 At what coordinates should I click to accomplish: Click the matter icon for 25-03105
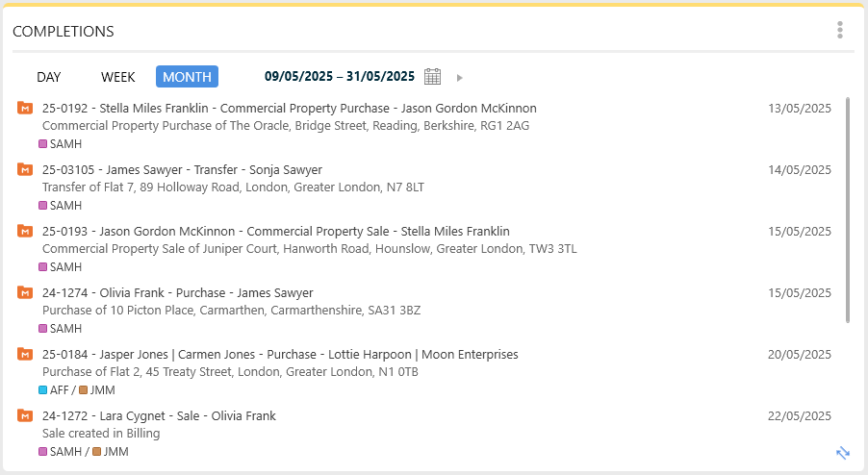coord(25,169)
